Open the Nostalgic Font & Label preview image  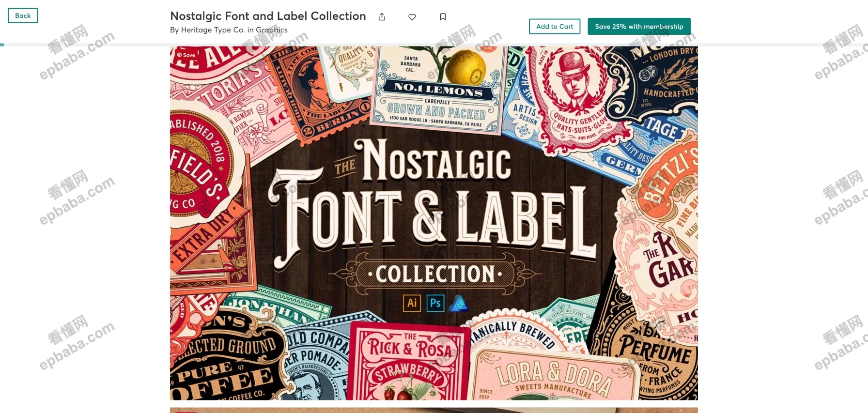click(434, 223)
